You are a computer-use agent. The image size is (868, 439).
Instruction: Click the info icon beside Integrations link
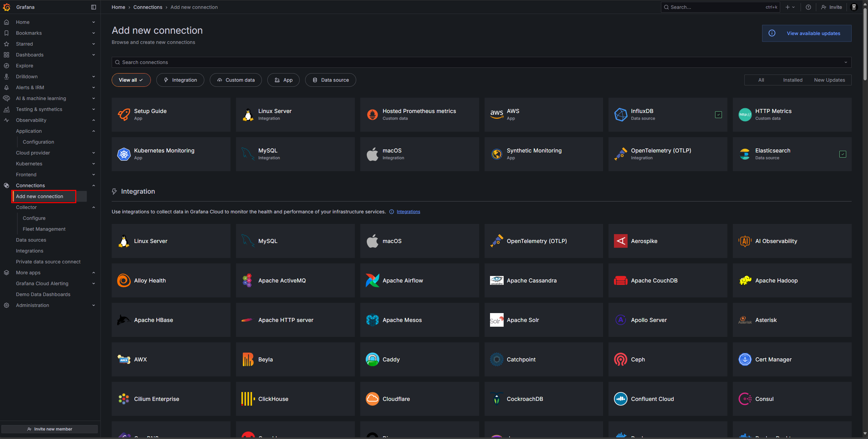click(x=392, y=212)
